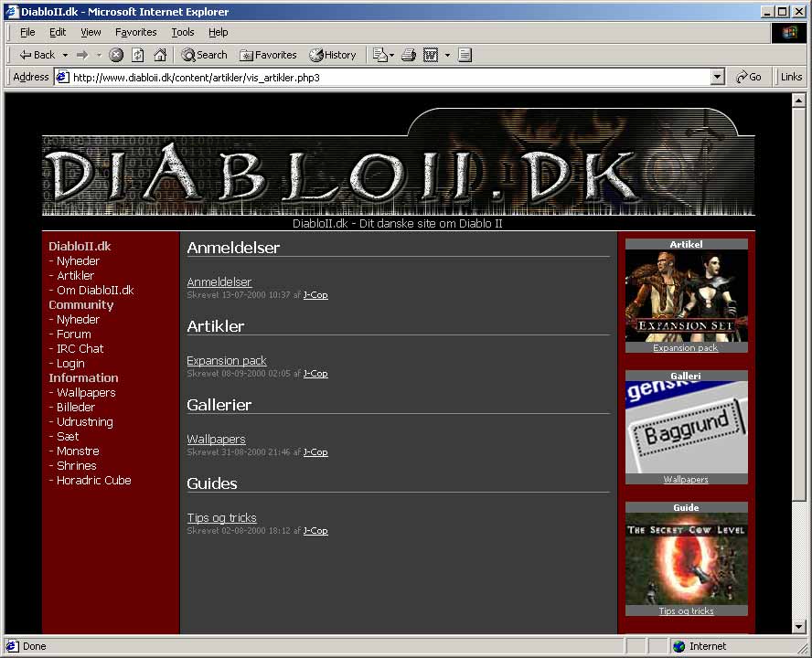Open the Edit menu

(x=58, y=32)
